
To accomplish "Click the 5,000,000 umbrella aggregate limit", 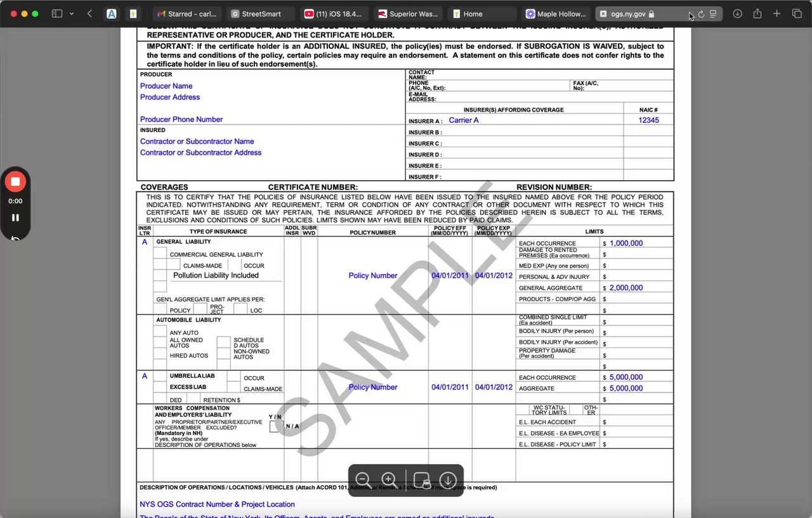I will point(626,389).
